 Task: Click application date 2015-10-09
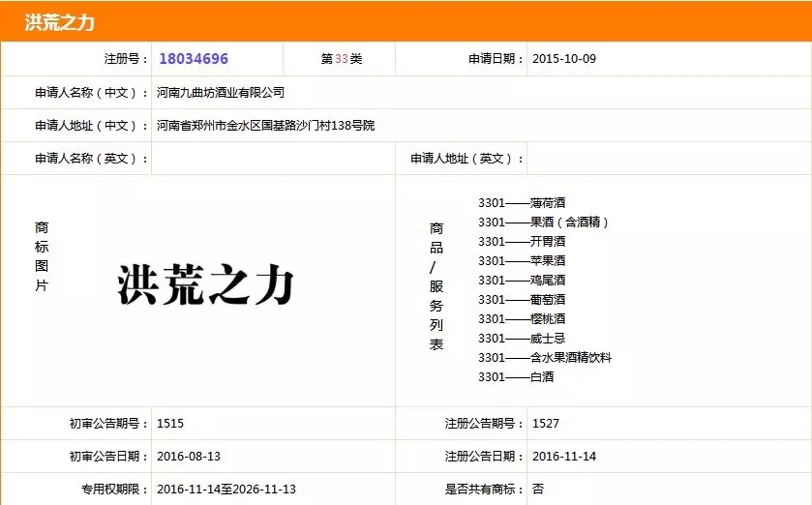point(564,59)
